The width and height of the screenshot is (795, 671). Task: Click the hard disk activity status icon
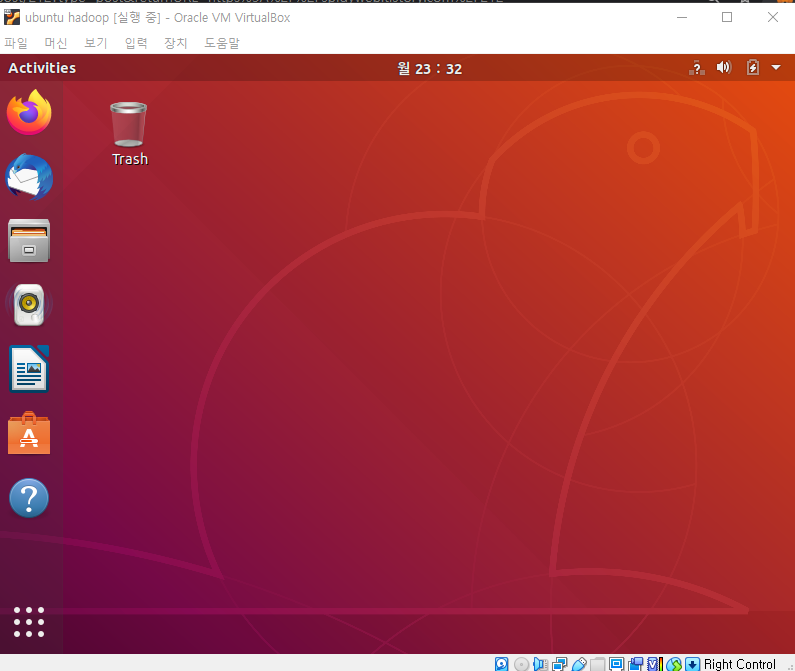(x=501, y=664)
